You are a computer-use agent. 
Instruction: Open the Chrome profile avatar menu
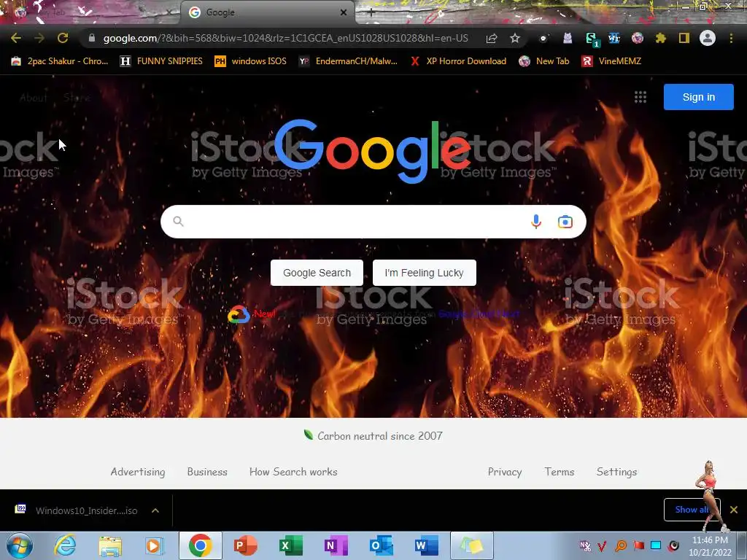[708, 38]
